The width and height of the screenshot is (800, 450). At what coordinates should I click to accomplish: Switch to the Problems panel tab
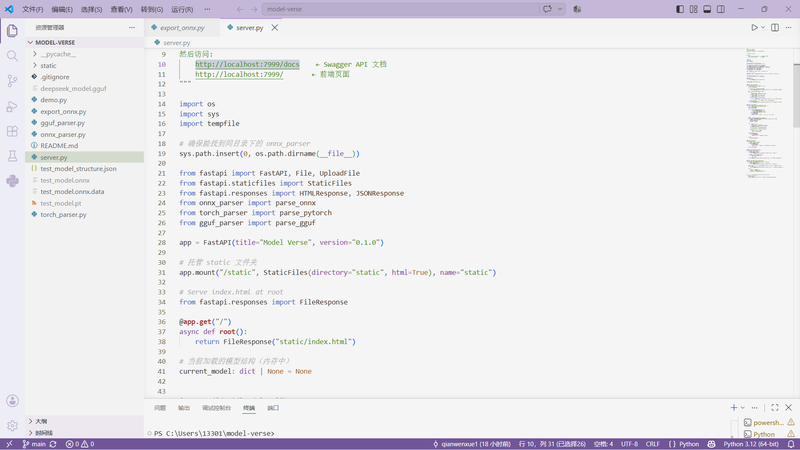(x=160, y=408)
